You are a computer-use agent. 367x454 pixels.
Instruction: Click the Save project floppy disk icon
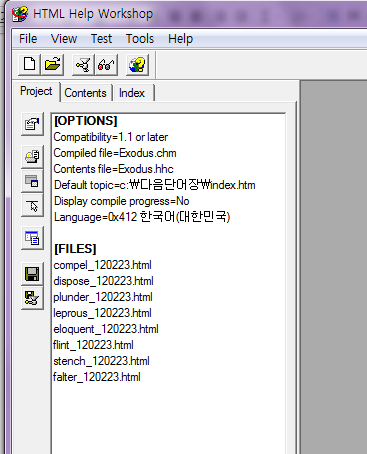(x=32, y=274)
